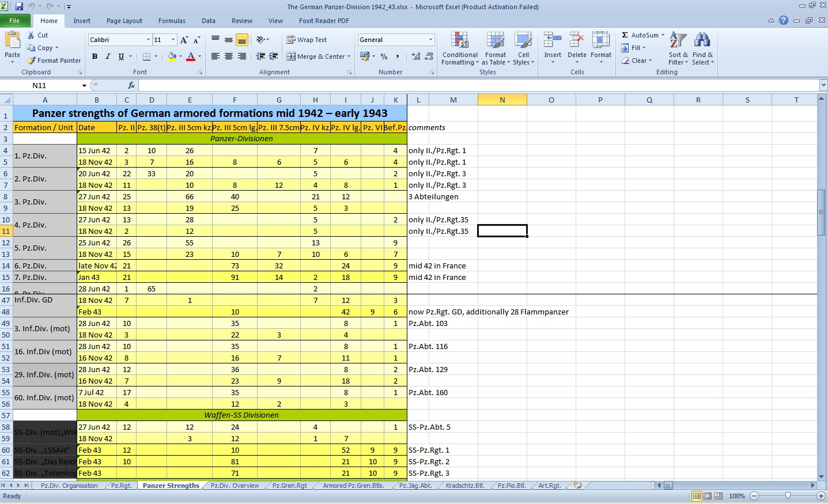Apply the red Font Color

(191, 56)
